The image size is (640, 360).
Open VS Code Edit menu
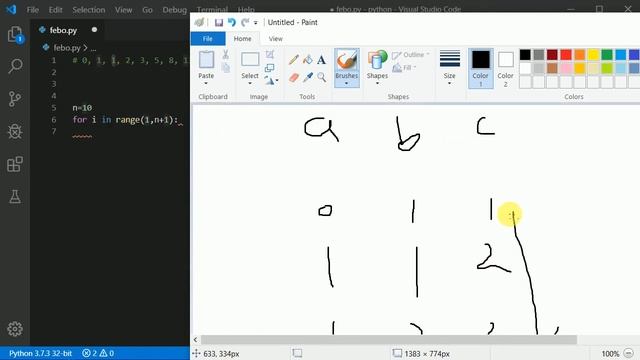56,10
